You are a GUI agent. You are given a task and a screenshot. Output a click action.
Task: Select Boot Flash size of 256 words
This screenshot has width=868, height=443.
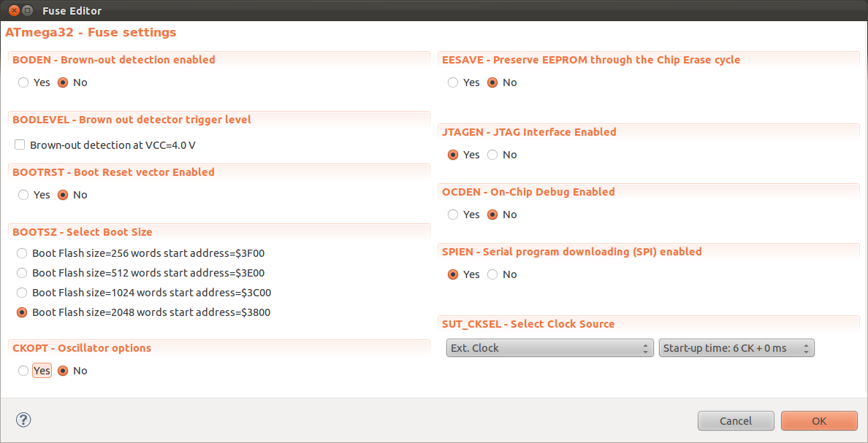(22, 253)
